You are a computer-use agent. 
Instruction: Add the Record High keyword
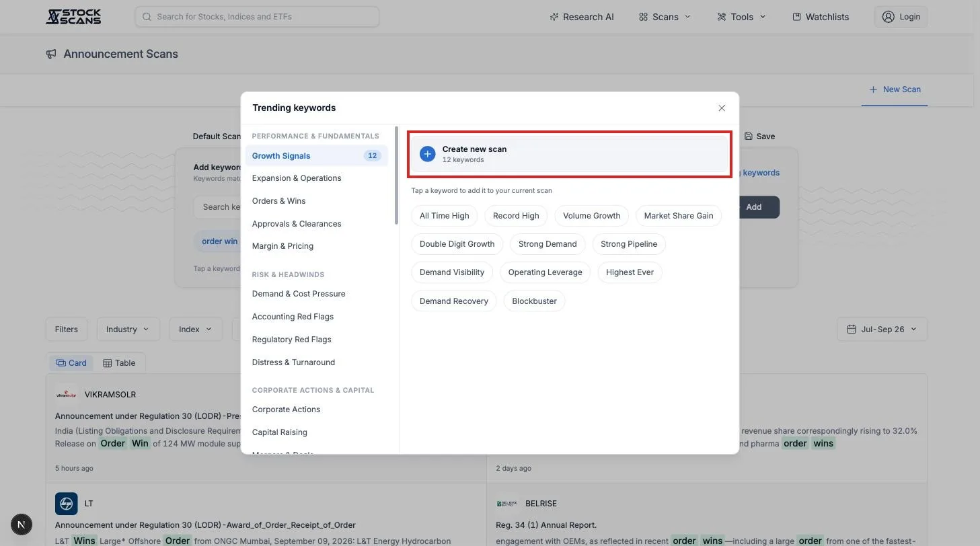pos(516,216)
